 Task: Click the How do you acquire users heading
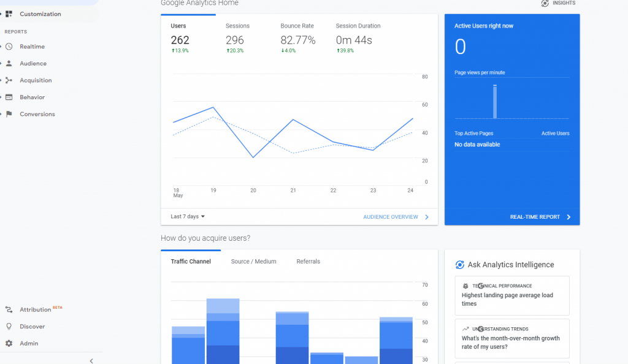click(x=205, y=238)
